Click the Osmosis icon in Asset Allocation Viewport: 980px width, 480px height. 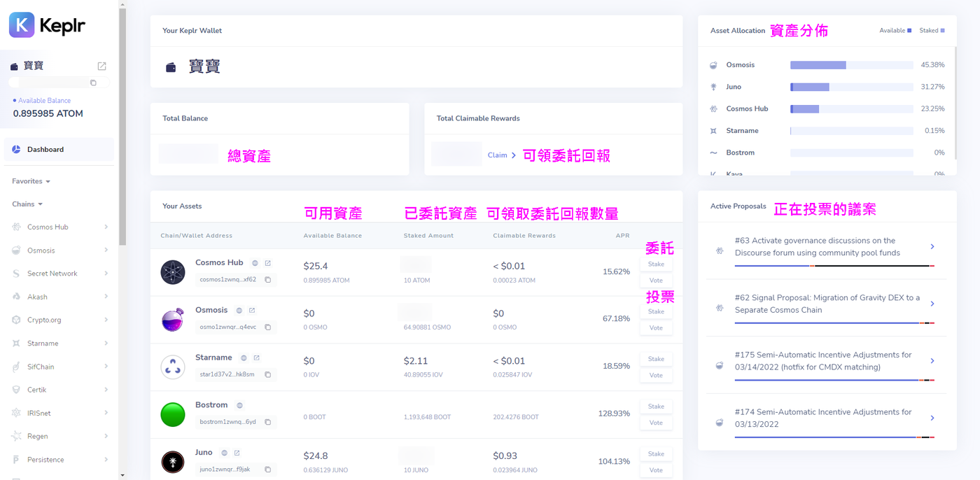pyautogui.click(x=713, y=65)
